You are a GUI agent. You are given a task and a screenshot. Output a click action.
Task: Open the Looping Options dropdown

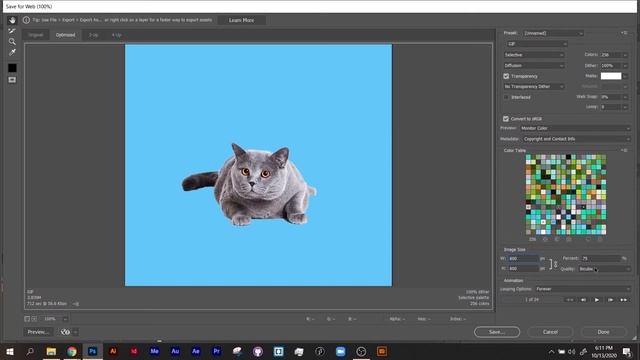pyautogui.click(x=582, y=289)
